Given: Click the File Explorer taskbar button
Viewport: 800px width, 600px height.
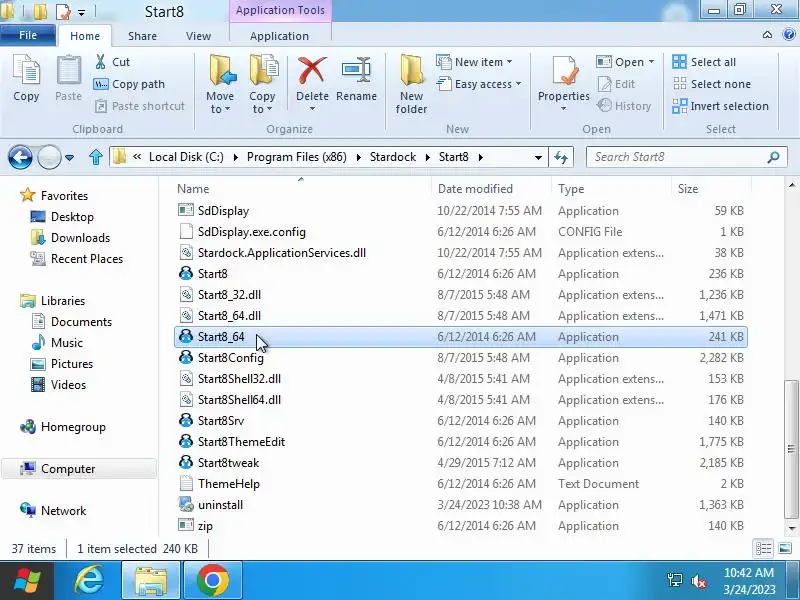Looking at the screenshot, I should tap(151, 581).
